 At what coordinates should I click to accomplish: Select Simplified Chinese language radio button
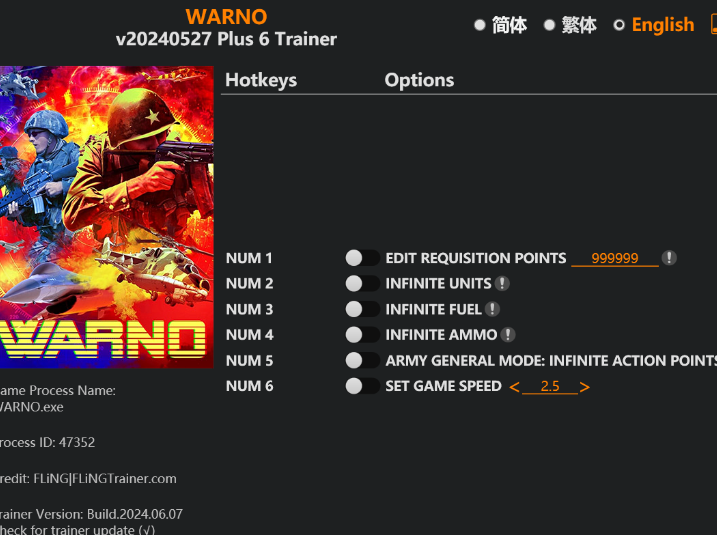[x=480, y=25]
